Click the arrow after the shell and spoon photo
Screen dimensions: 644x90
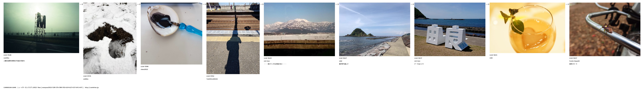click(204, 4)
